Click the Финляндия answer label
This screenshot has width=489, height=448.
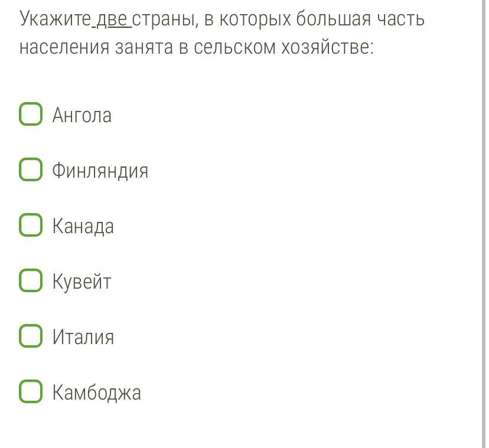pos(100,171)
